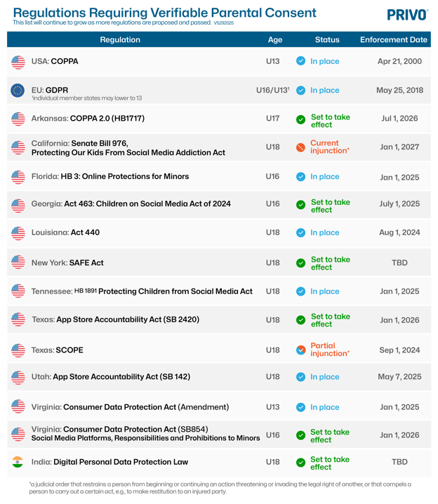Click the blue check icon in the Utah row

(300, 377)
